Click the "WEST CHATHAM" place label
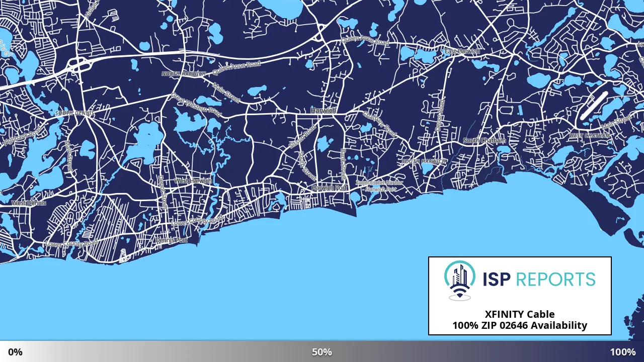This screenshot has height=362, width=644. (x=590, y=136)
